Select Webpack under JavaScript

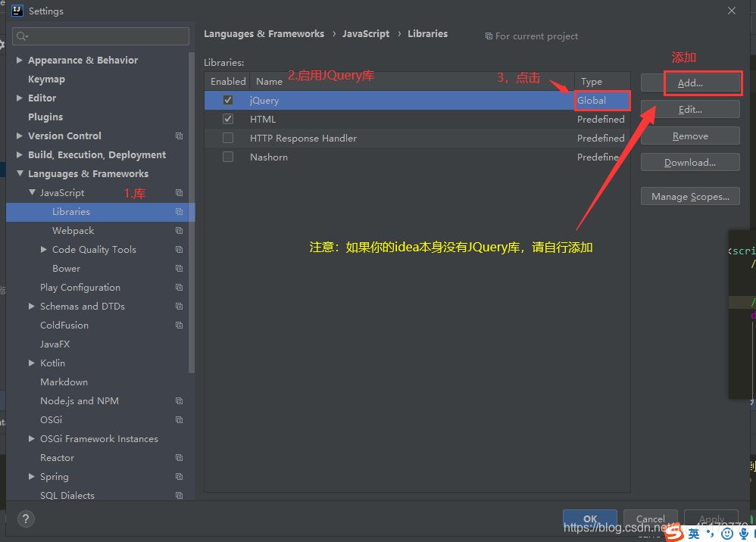[73, 231]
